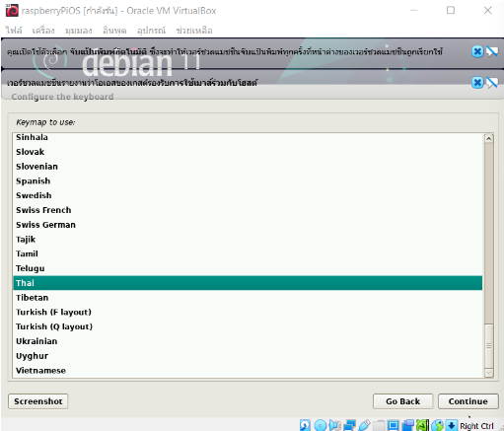Open the มุมมอง (View) menu
Viewport: 504px width, 431px height.
[x=79, y=31]
